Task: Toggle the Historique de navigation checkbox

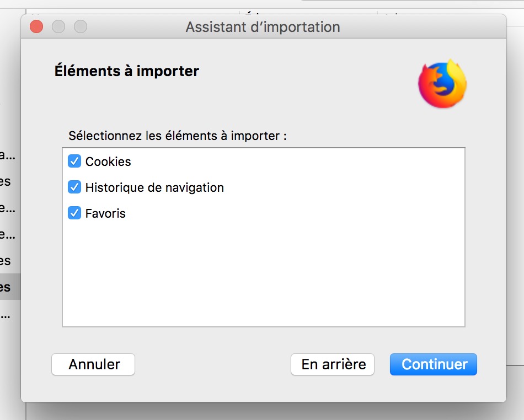Action: click(x=74, y=187)
